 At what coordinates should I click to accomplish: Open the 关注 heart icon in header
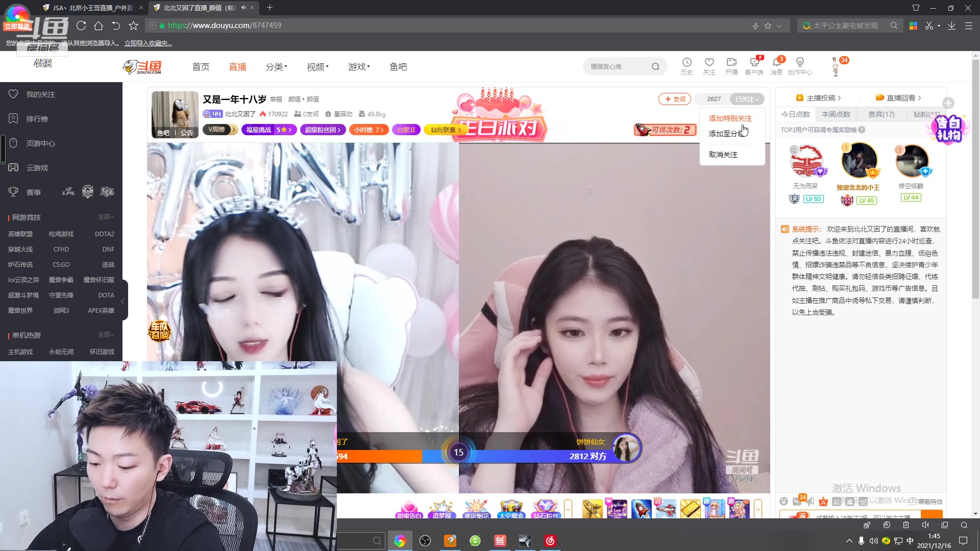click(709, 66)
